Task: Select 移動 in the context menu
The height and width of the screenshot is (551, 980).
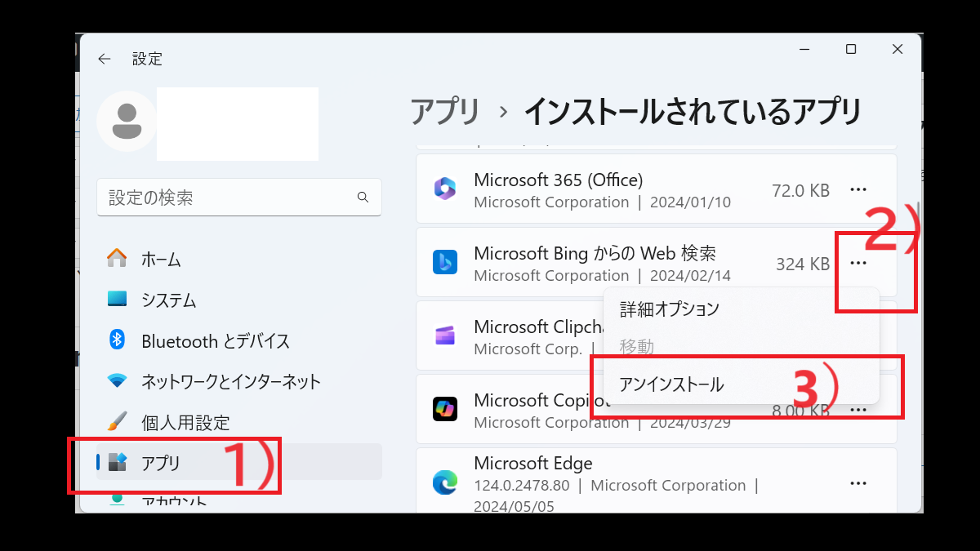Action: [x=741, y=347]
